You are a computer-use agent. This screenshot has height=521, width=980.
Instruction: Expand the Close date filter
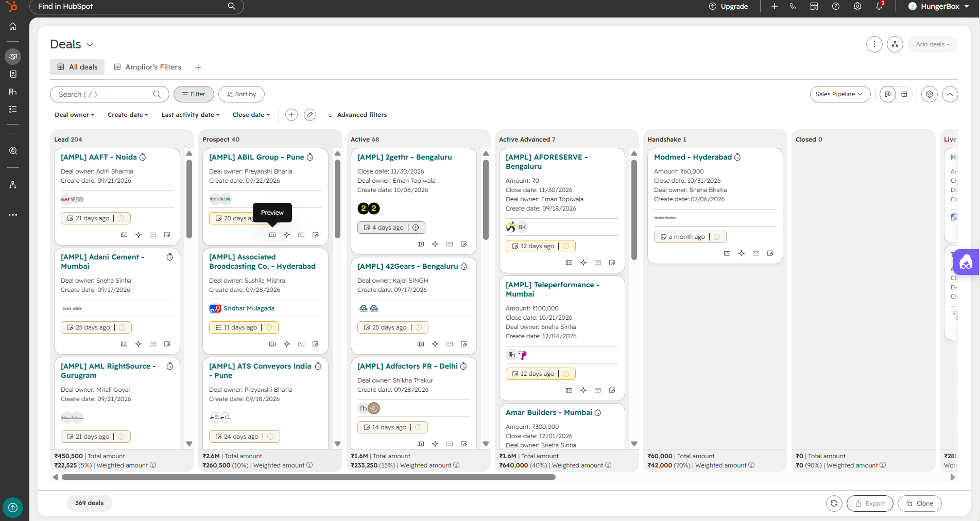(251, 115)
